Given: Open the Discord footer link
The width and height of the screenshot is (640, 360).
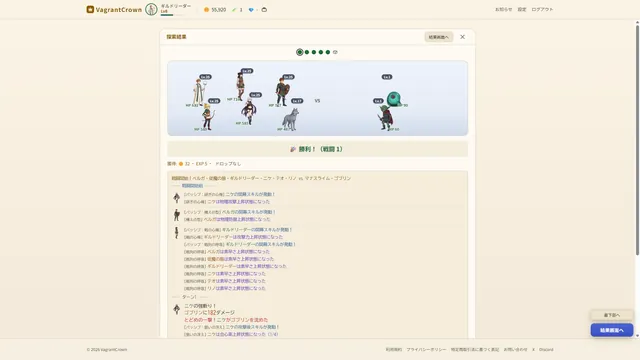Looking at the screenshot, I should point(546,349).
